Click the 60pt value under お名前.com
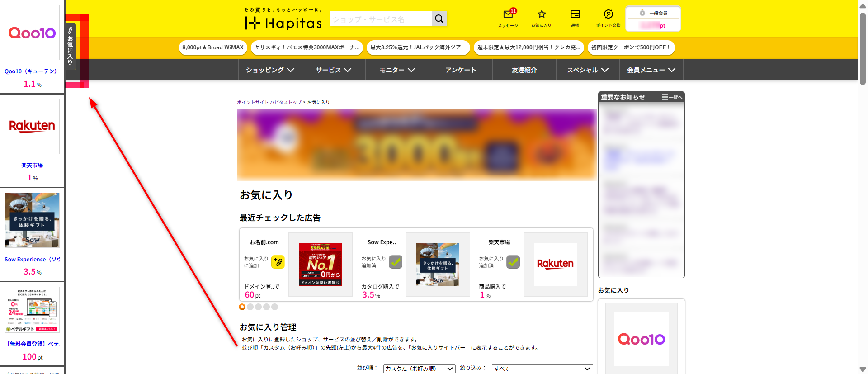The height and width of the screenshot is (374, 868). click(x=253, y=295)
